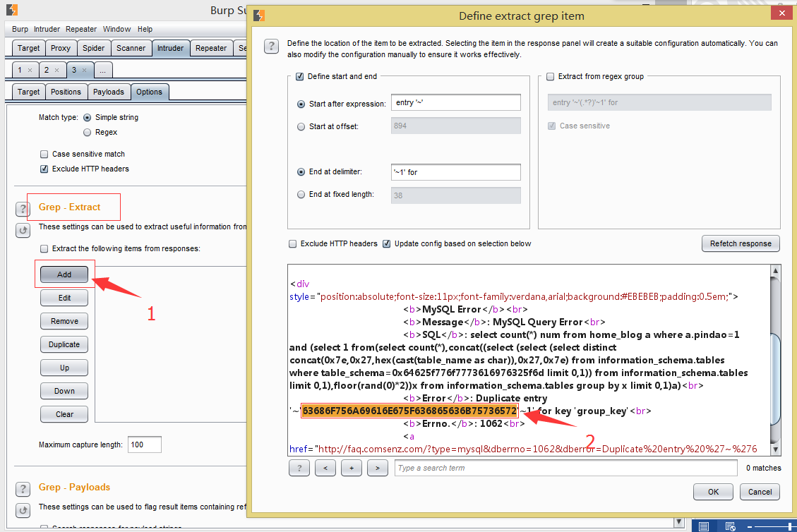The height and width of the screenshot is (532, 797).
Task: Click Grep - Extract help question icon
Action: pos(23,209)
